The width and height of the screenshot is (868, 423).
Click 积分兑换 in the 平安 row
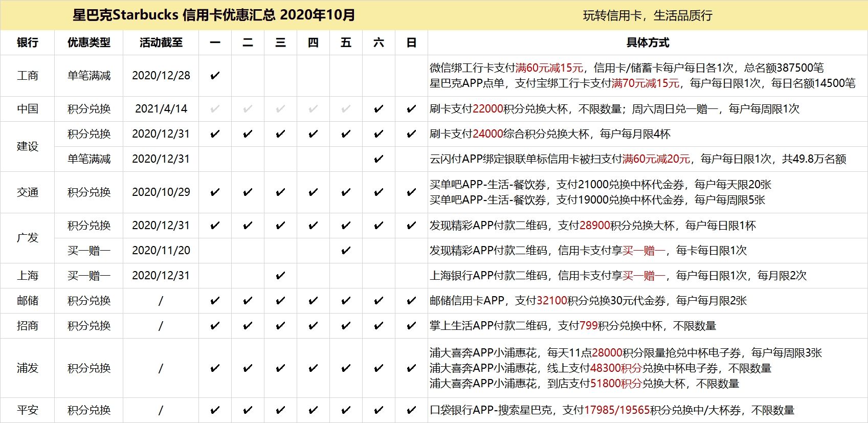89,410
